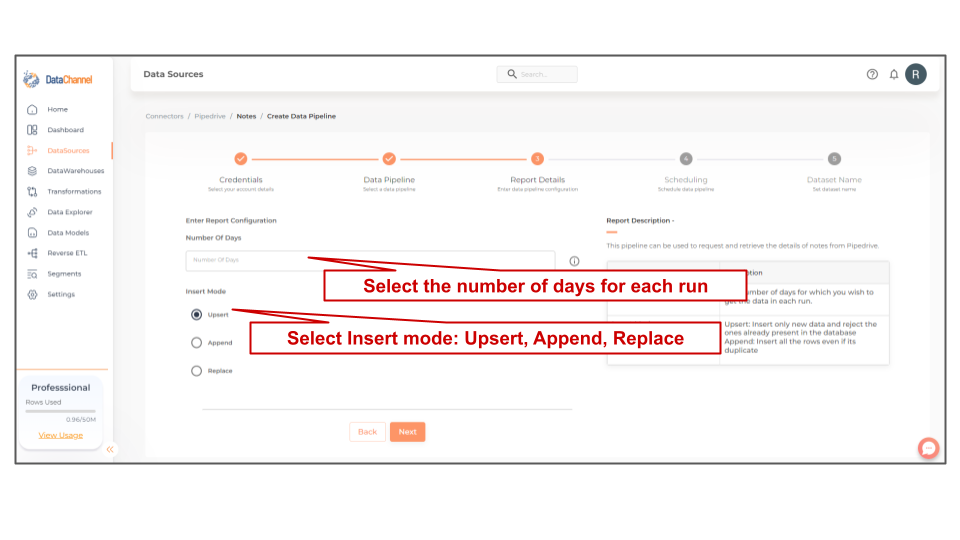
Task: Click the Professsional plan label
Action: click(61, 388)
